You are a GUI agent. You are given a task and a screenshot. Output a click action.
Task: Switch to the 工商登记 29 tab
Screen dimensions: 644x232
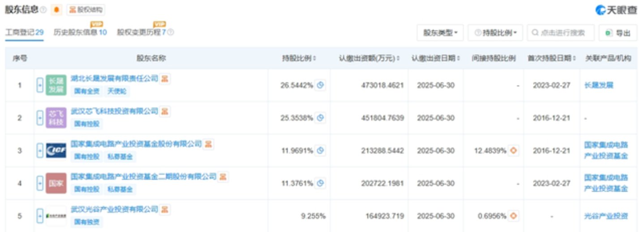click(x=24, y=32)
